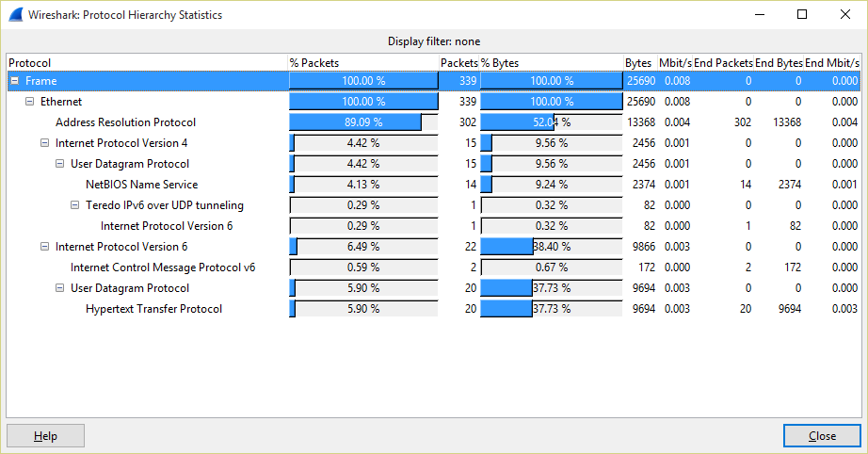Select the Hypertext Transfer Protocol row
The height and width of the screenshot is (454, 868).
153,309
